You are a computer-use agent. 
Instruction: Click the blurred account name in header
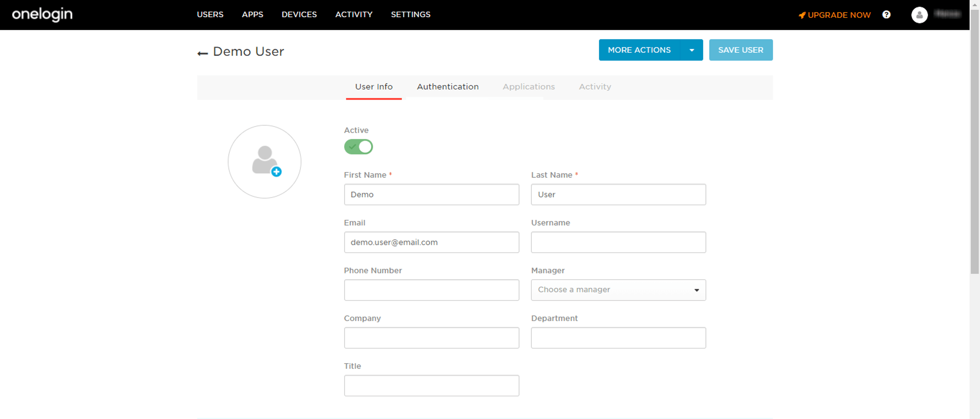coord(948,15)
